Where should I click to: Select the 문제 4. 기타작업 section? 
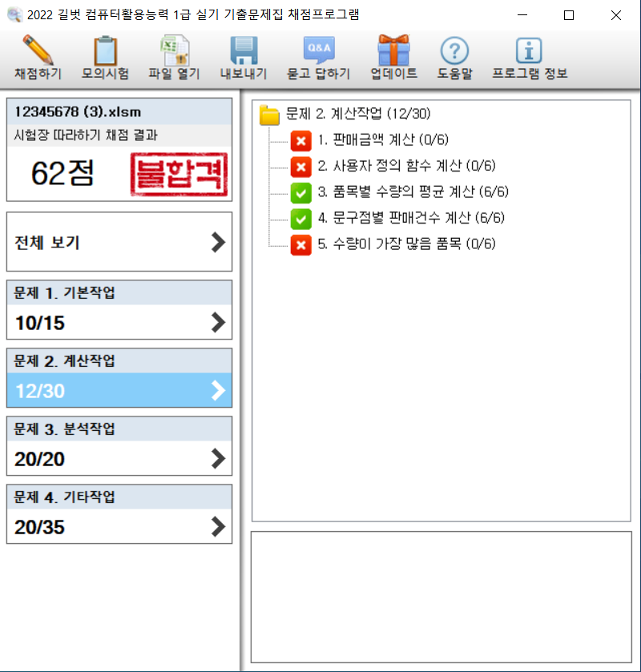point(119,514)
